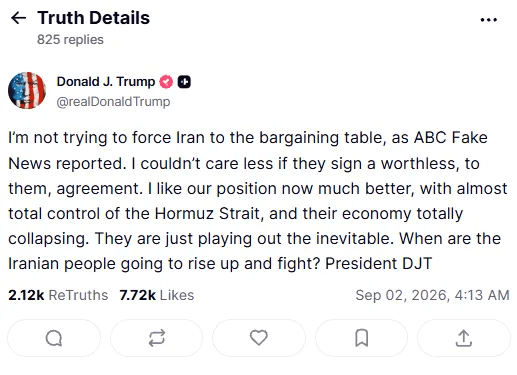The image size is (517, 375).
Task: Open the @realDonaldTrump handle link
Action: pyautogui.click(x=113, y=101)
